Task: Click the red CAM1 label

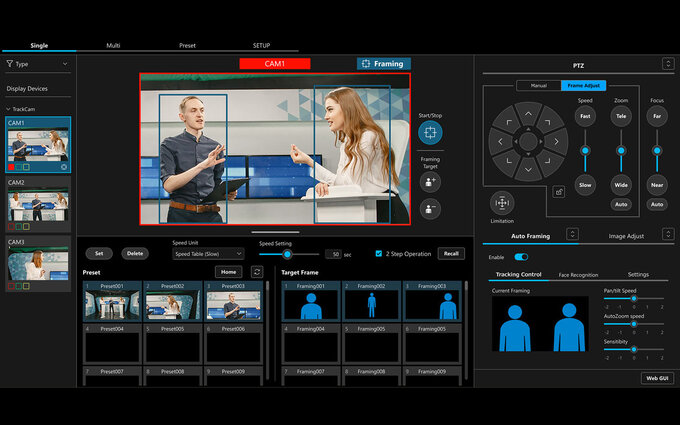Action: [x=275, y=64]
